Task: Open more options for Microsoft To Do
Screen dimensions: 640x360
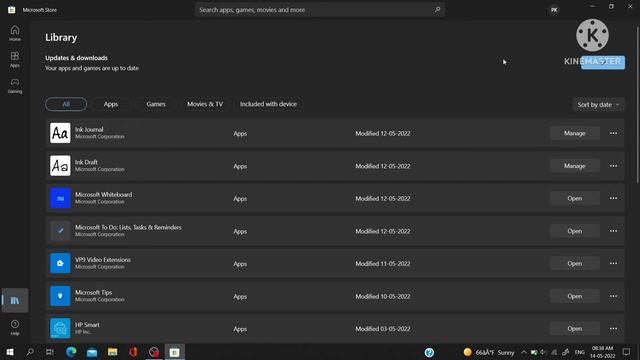Action: [x=613, y=231]
